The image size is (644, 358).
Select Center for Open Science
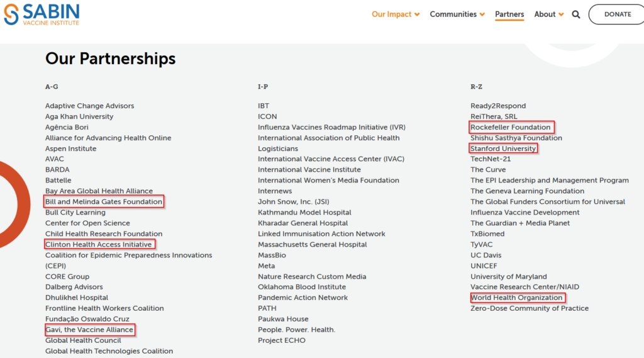87,223
